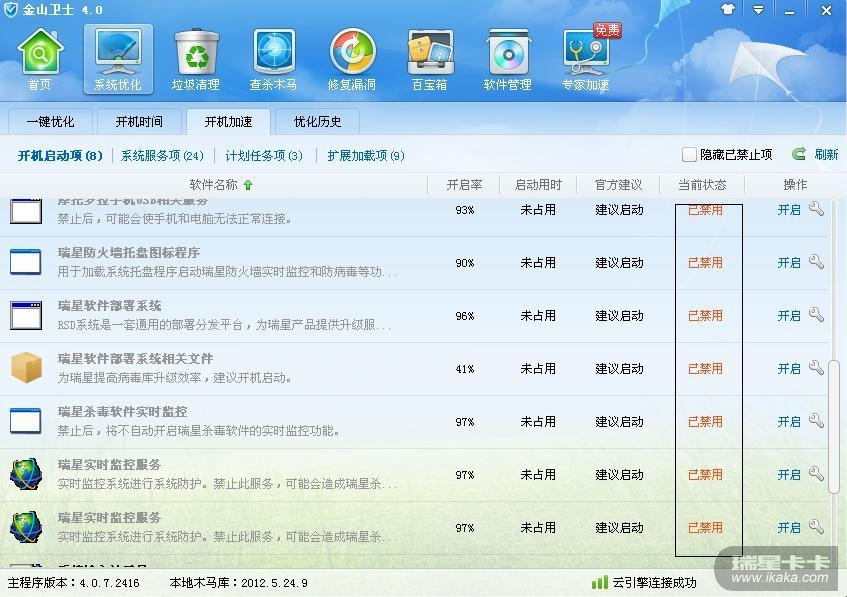847x597 pixels.
Task: Click the vertical scrollbar thumb of list
Action: point(833,426)
